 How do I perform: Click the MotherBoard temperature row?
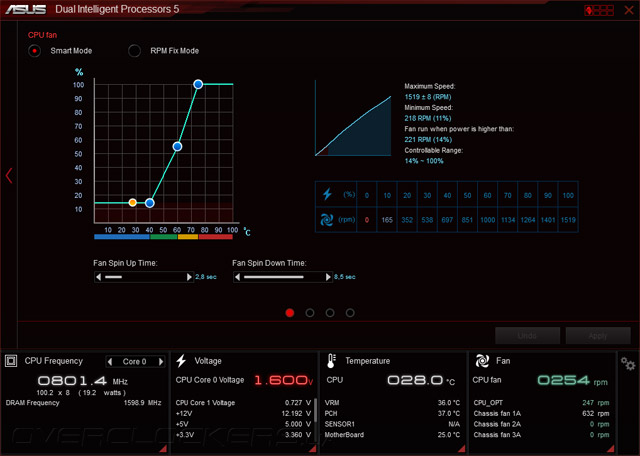[392, 435]
